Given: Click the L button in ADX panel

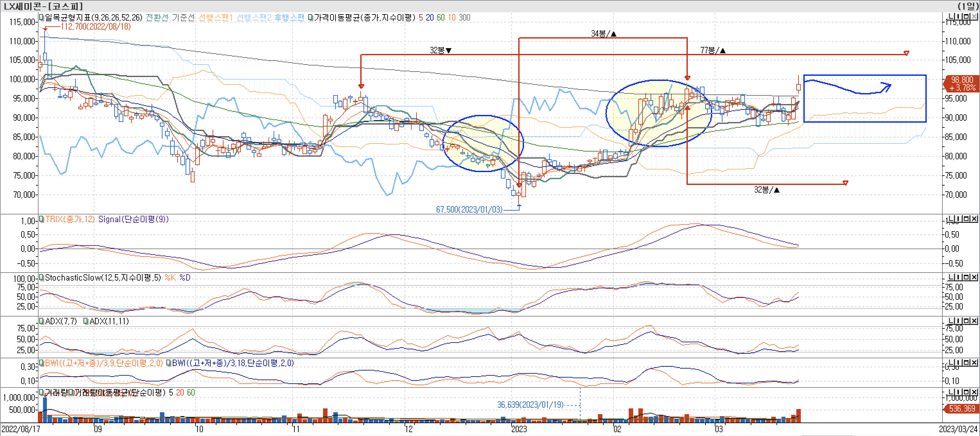Looking at the screenshot, I should 950,321.
